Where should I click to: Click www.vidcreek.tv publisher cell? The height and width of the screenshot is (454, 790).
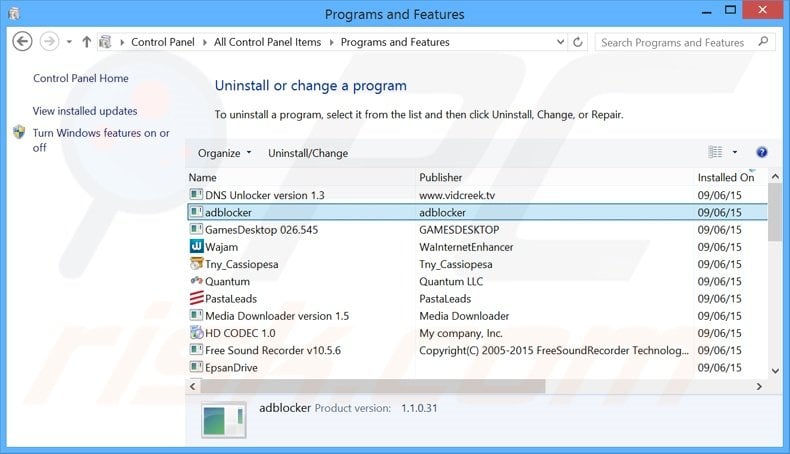pos(457,196)
